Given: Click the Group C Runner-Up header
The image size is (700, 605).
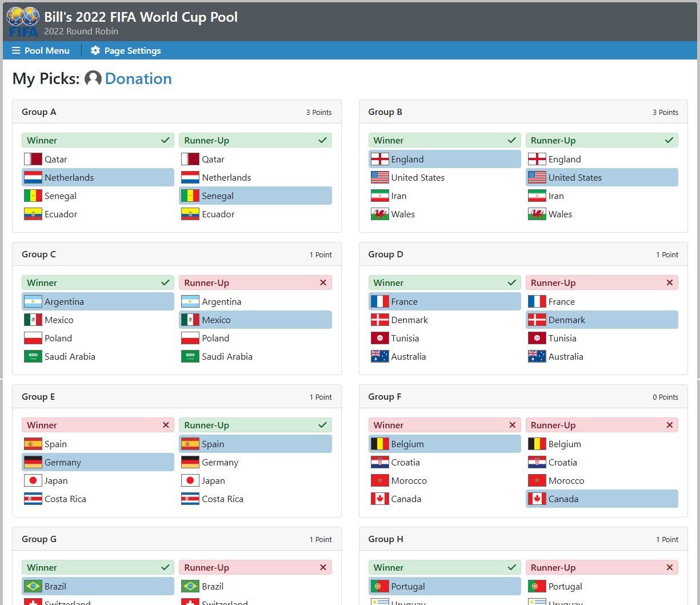Looking at the screenshot, I should coord(255,282).
